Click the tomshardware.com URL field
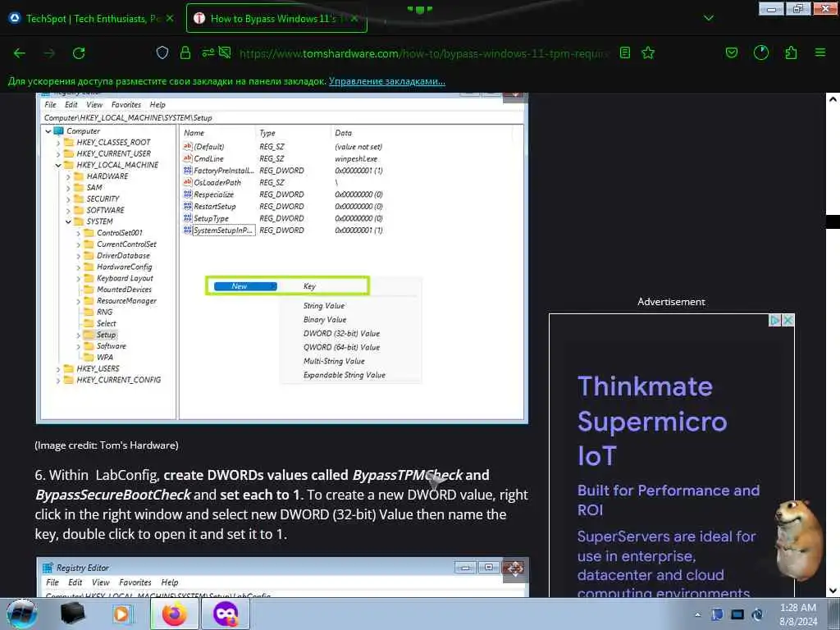 pos(423,53)
